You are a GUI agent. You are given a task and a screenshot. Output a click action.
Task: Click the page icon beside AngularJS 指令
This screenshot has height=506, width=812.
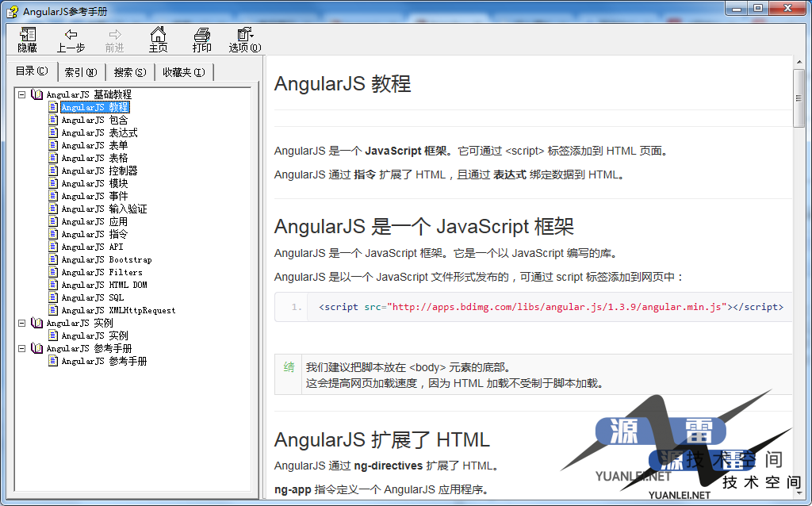pos(53,234)
